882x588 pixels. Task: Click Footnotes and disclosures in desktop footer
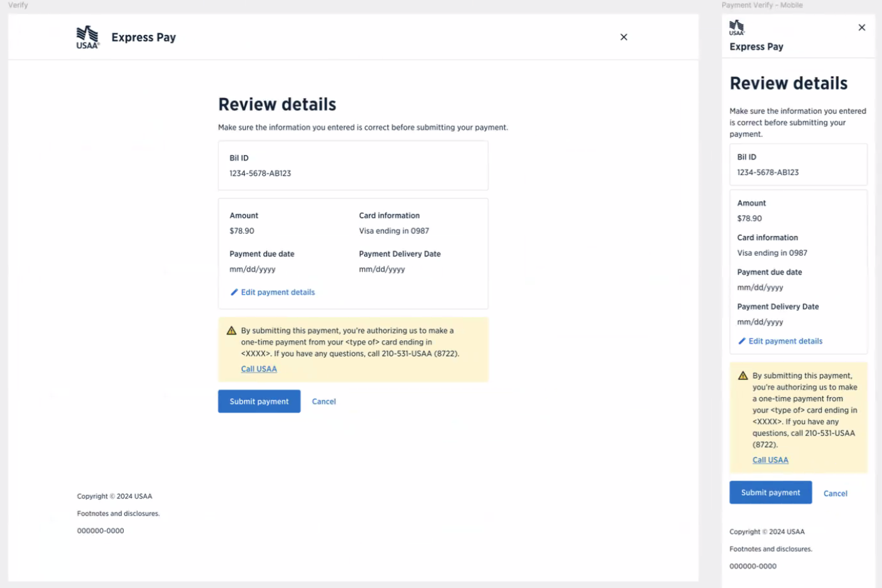tap(118, 514)
